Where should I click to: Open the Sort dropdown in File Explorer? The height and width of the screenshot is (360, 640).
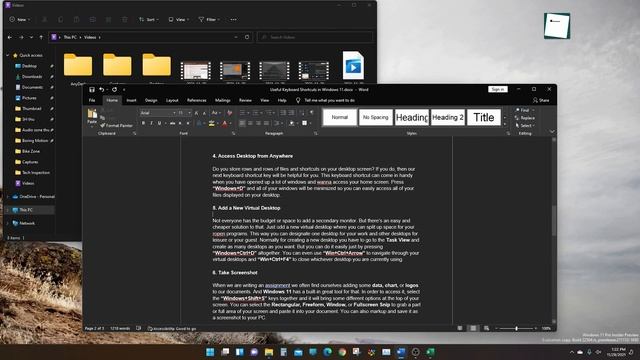click(x=149, y=20)
